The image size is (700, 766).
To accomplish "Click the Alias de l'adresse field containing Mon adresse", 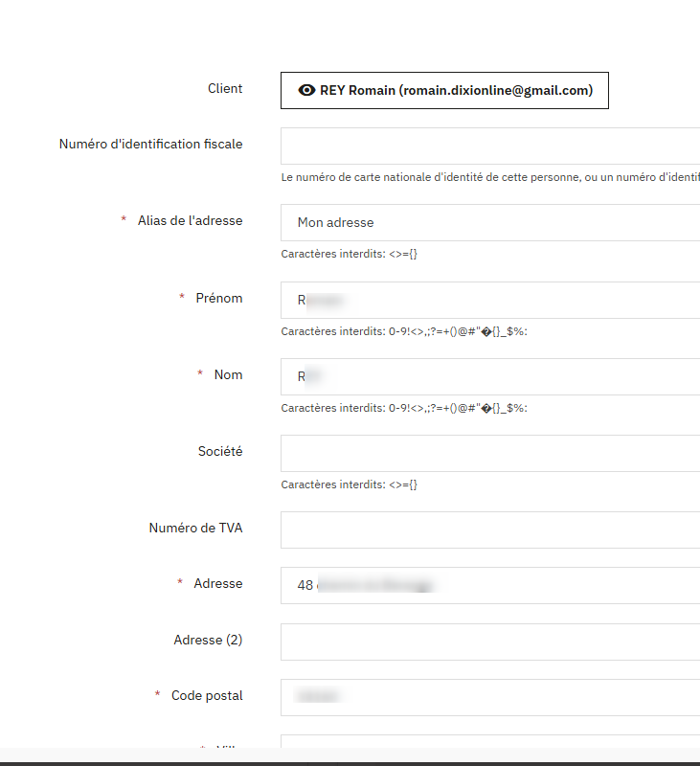I will pyautogui.click(x=490, y=223).
